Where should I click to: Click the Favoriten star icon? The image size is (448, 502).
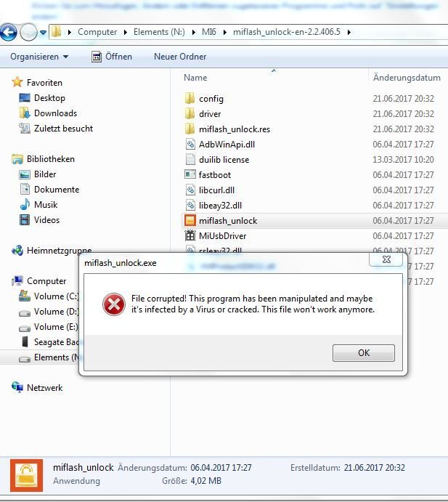click(17, 82)
